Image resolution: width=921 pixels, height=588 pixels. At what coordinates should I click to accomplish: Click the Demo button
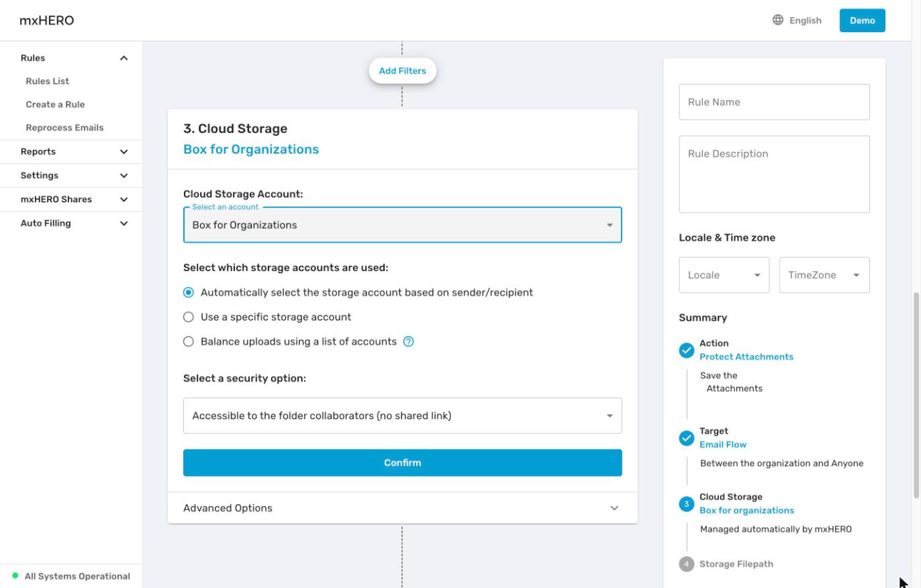(x=863, y=20)
